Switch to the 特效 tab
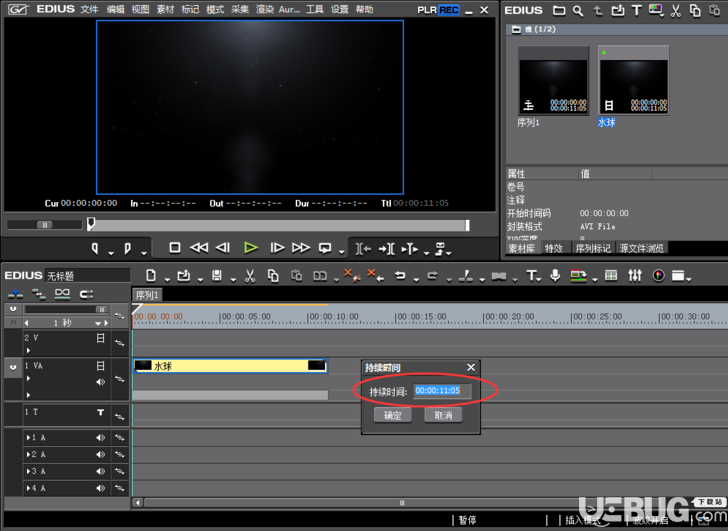The image size is (728, 531). (x=553, y=248)
